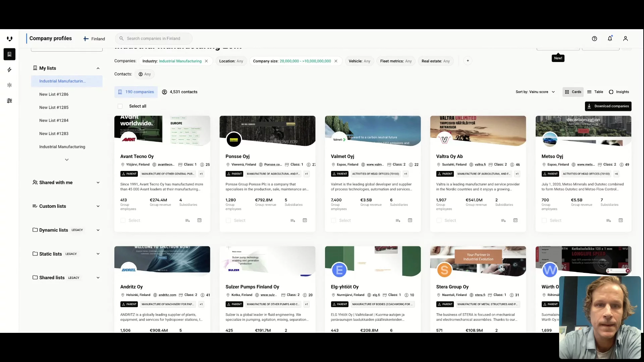
Task: Expand the Dynamic lists legacy section
Action: [98, 230]
